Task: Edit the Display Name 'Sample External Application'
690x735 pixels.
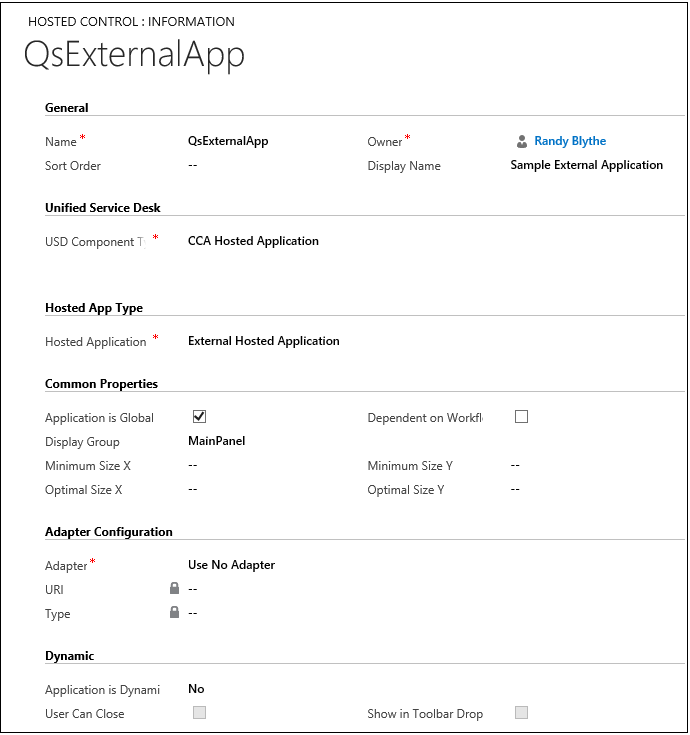Action: point(586,165)
